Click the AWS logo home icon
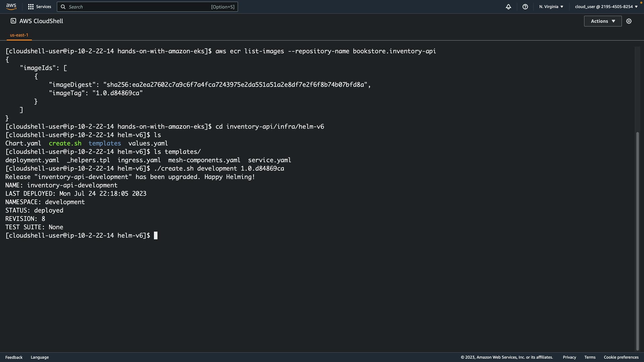This screenshot has width=644, height=362. coord(11,6)
